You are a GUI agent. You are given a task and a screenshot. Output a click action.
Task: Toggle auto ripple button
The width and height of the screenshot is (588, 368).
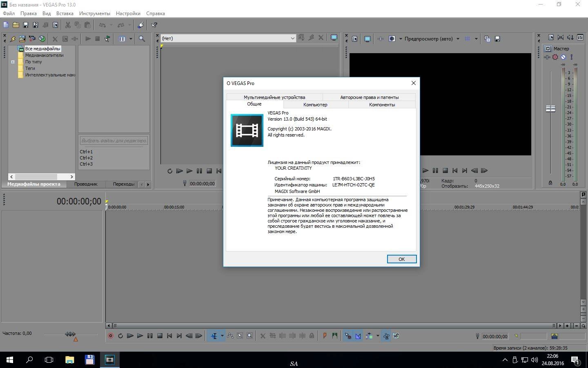pyautogui.click(x=370, y=336)
